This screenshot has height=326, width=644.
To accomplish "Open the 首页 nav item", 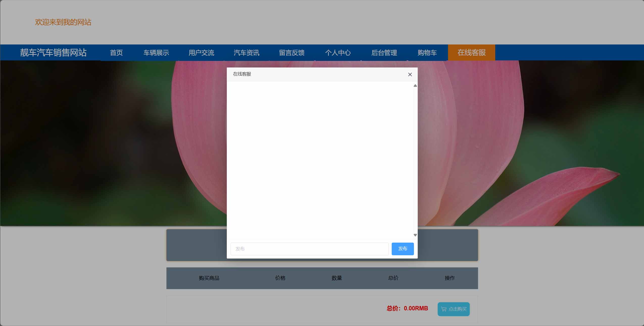I will tap(116, 53).
